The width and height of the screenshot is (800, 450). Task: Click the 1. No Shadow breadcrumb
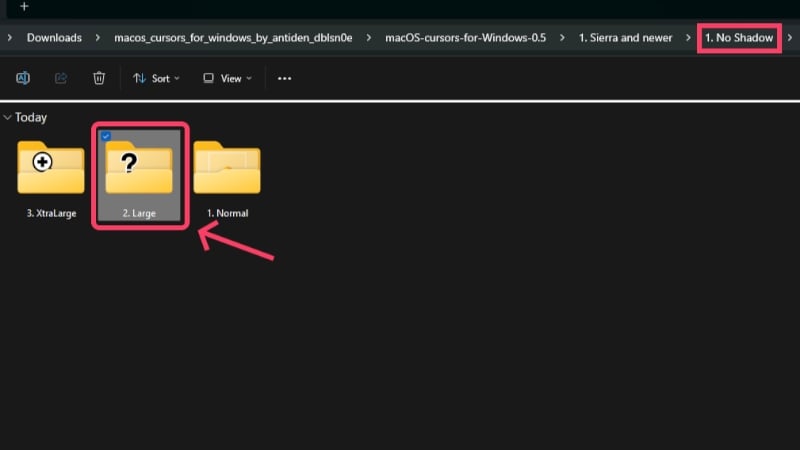[739, 38]
